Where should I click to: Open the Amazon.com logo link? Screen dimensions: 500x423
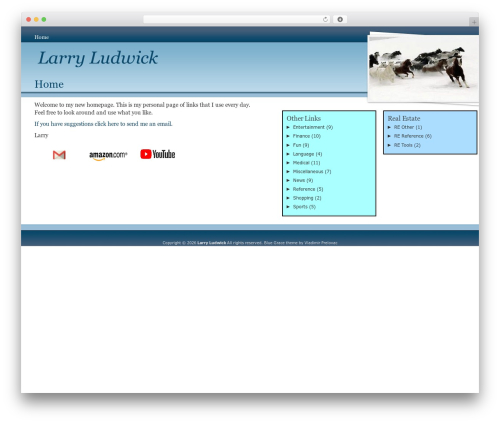(108, 155)
